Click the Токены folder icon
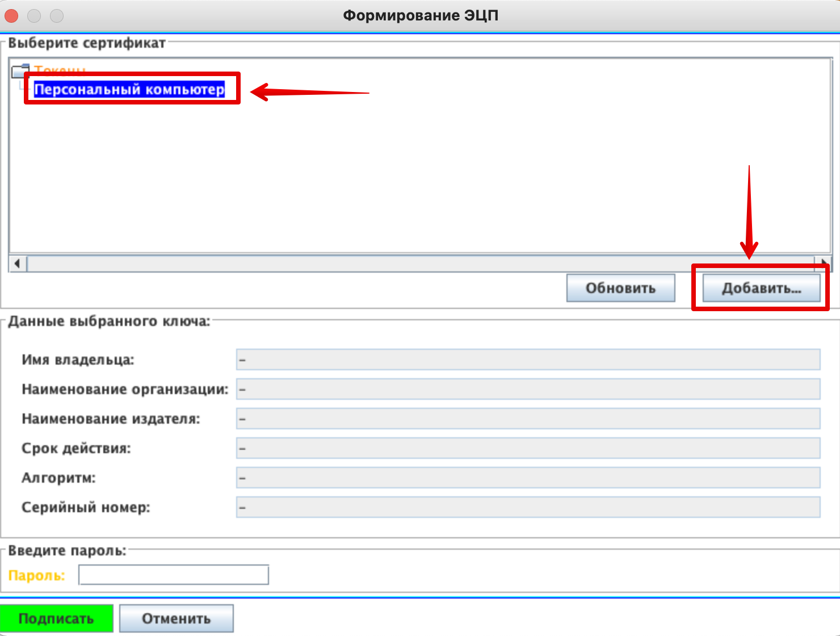840x636 pixels. pyautogui.click(x=20, y=70)
